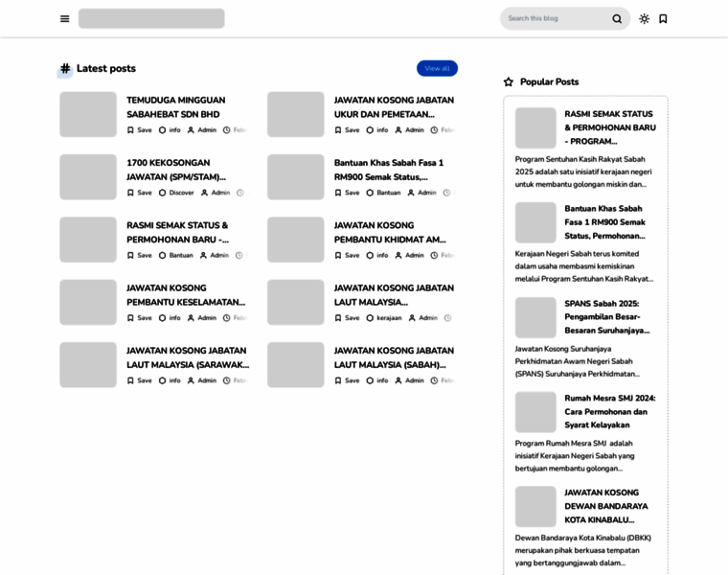Screen dimensions: 728x575
Task: Save the JABATAN LAUT MALAYSIA kerajaan post
Action: point(347,318)
